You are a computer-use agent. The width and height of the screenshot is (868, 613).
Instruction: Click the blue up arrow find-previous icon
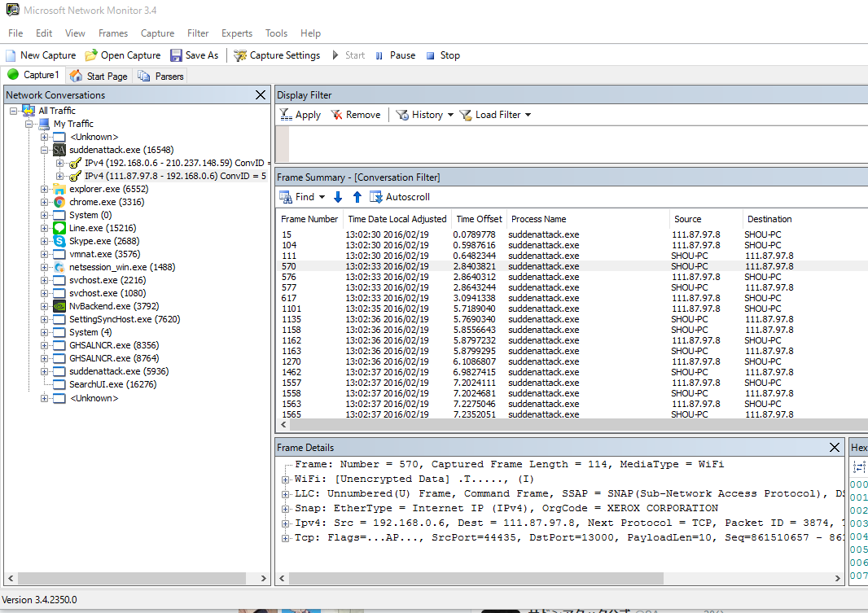(x=357, y=197)
